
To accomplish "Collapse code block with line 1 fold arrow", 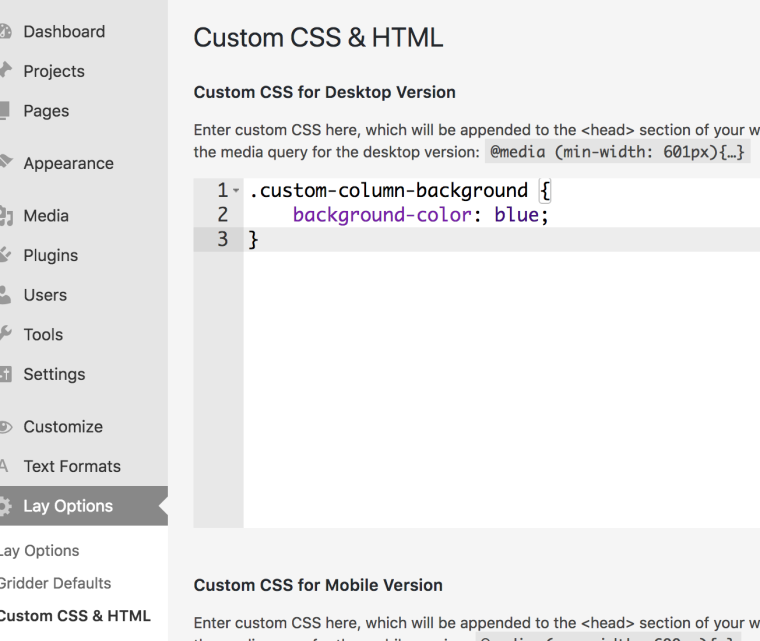I will pyautogui.click(x=234, y=191).
